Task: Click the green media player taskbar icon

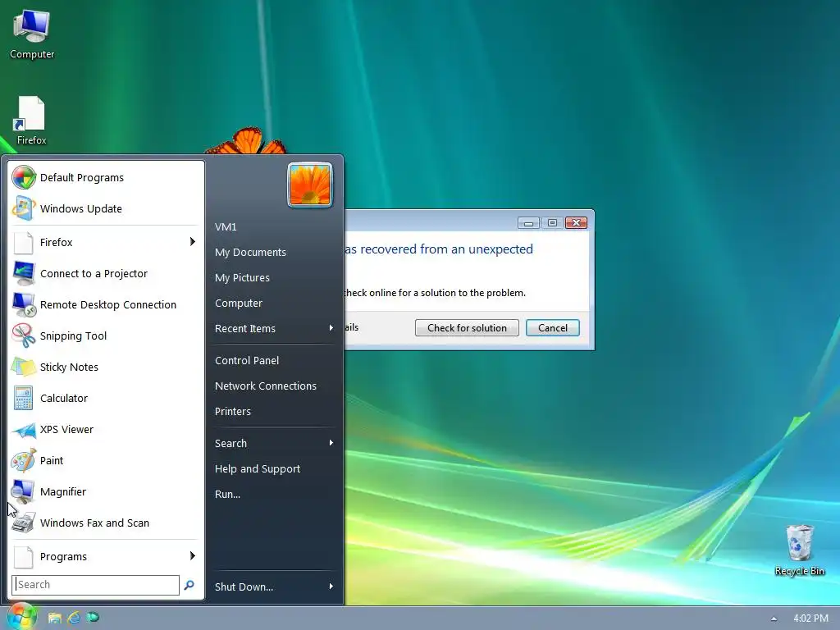Action: pos(93,618)
